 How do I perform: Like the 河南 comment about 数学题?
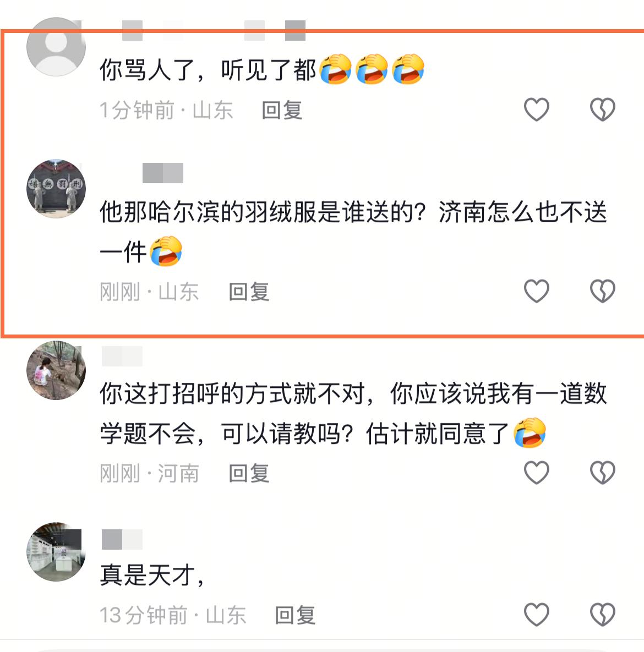[536, 473]
